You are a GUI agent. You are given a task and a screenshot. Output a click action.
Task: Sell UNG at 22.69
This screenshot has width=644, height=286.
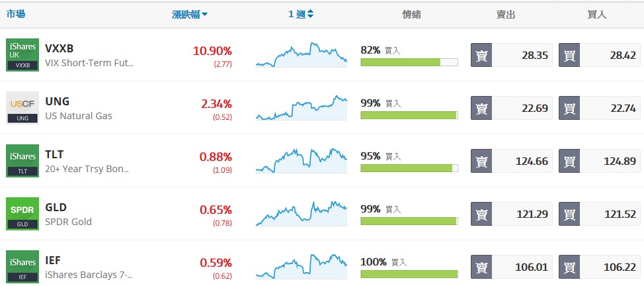(511, 108)
